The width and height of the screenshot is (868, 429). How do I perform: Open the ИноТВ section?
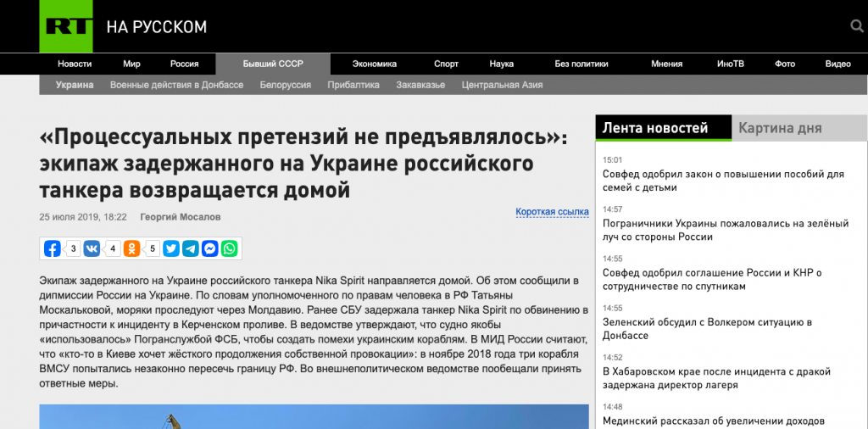coord(731,64)
